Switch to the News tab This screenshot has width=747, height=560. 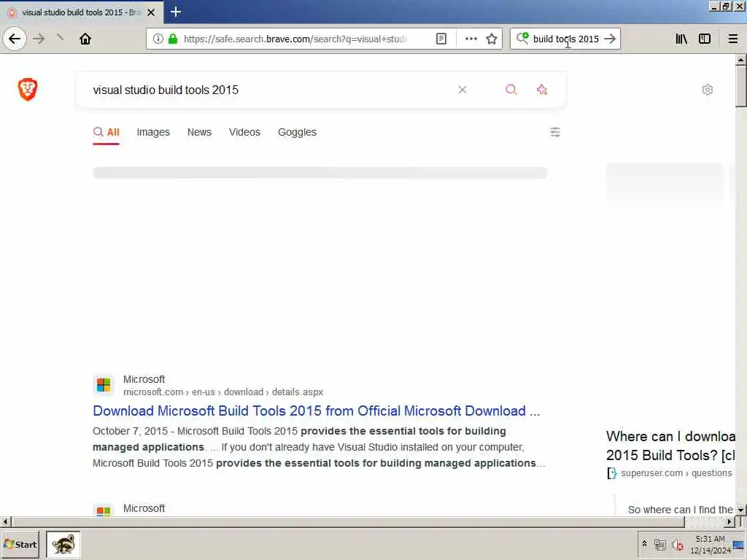(x=199, y=132)
